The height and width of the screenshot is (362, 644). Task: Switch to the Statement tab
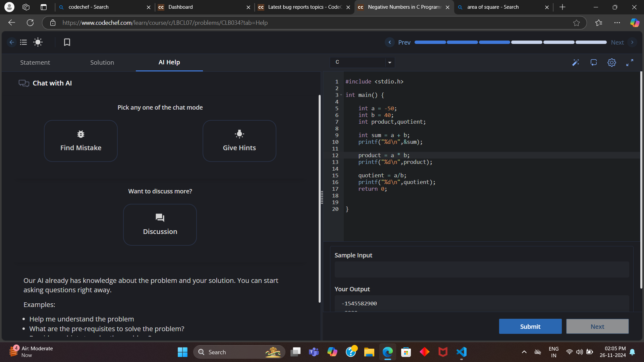(35, 62)
